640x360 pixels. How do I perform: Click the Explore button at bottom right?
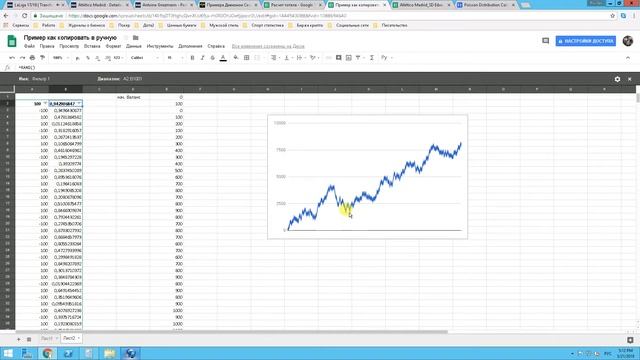tap(630, 340)
